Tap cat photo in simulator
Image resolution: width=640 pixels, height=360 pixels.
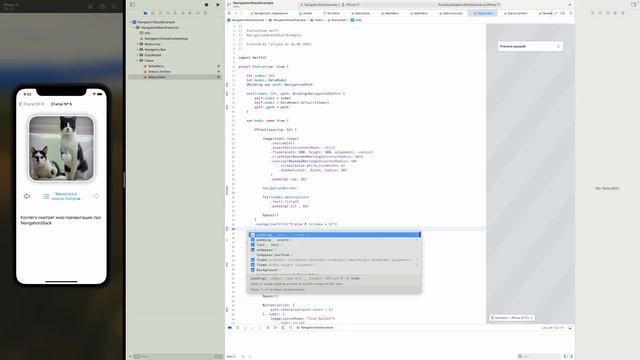pyautogui.click(x=61, y=148)
